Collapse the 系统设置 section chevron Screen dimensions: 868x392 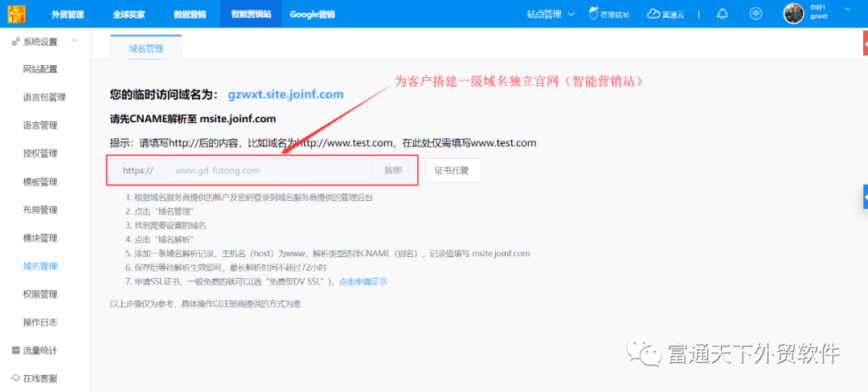(x=74, y=41)
